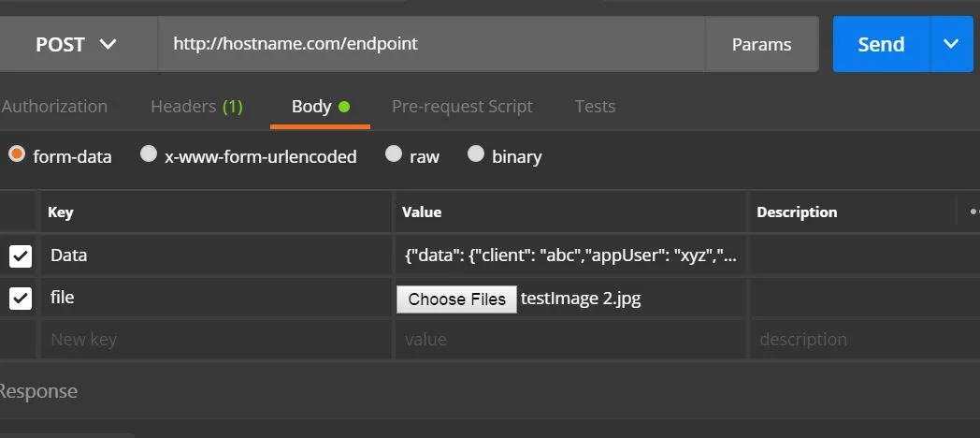Screen dimensions: 980x438
Task: Select the binary body radio option
Action: [476, 155]
